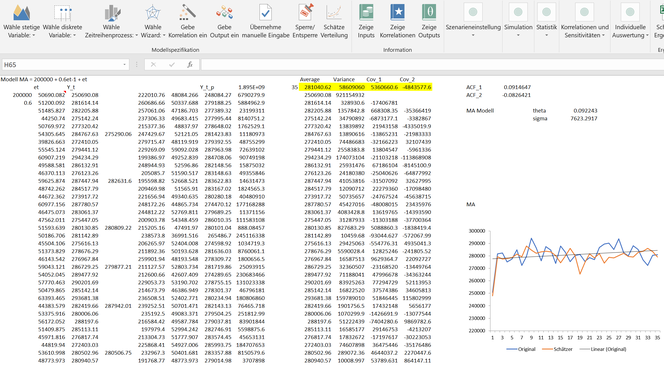Click the Statistik ribbon icon
Image resolution: width=664 pixels, height=370 pixels.
(x=546, y=12)
